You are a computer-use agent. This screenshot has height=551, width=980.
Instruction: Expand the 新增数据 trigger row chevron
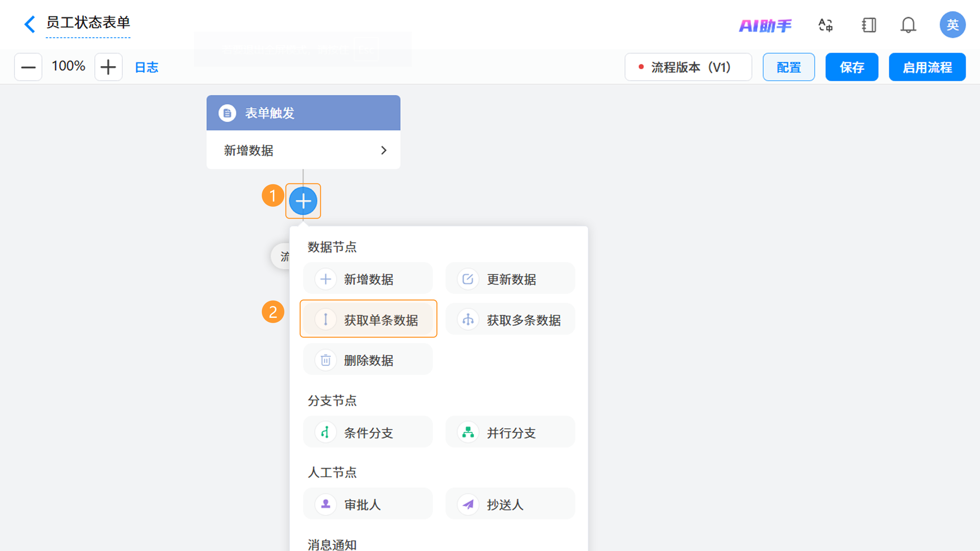click(x=384, y=151)
